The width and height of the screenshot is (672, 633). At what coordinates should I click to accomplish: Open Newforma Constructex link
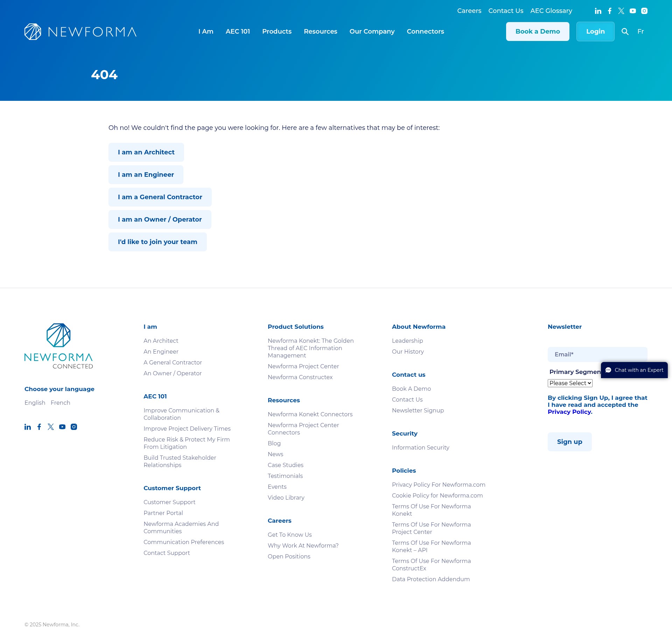click(x=300, y=377)
